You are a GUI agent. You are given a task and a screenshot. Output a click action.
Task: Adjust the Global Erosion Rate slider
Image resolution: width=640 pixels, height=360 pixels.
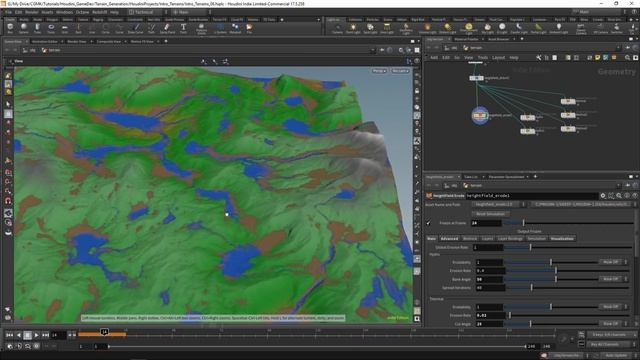click(x=568, y=247)
